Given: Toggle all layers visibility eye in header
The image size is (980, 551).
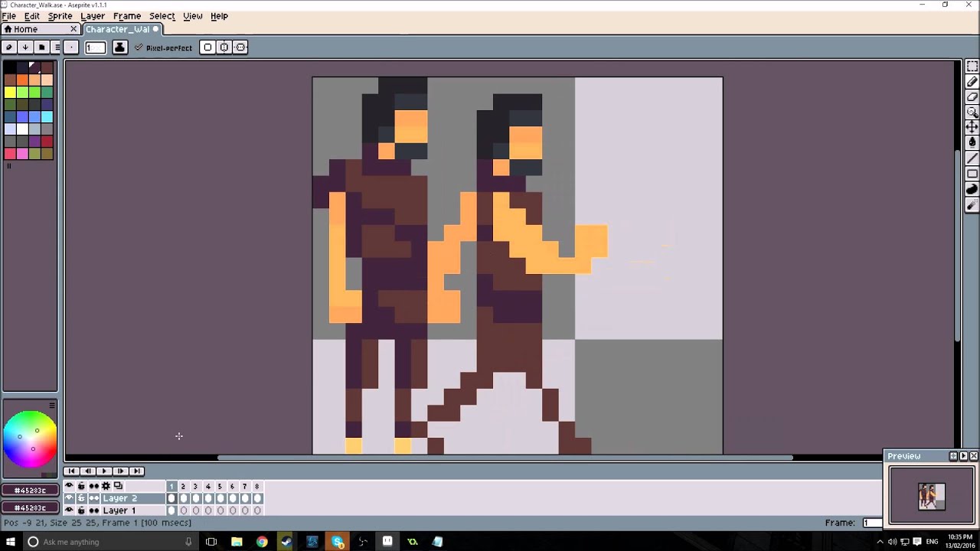Looking at the screenshot, I should pos(69,486).
